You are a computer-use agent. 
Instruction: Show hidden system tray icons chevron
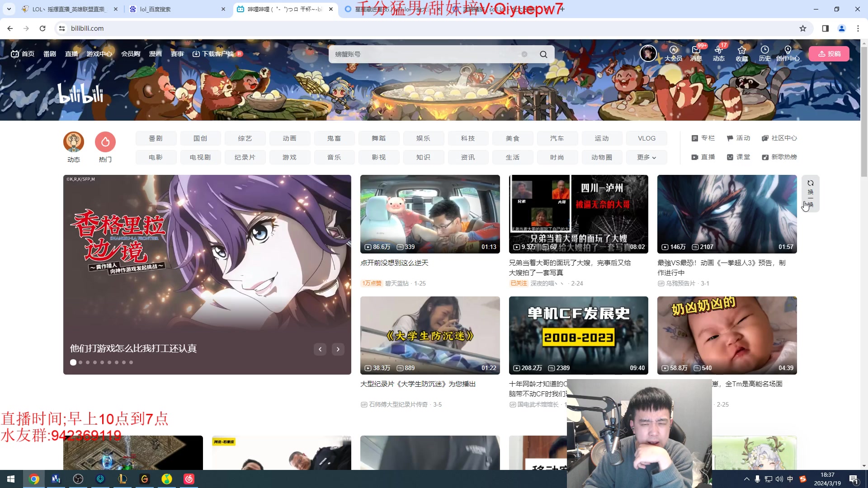coord(746,479)
